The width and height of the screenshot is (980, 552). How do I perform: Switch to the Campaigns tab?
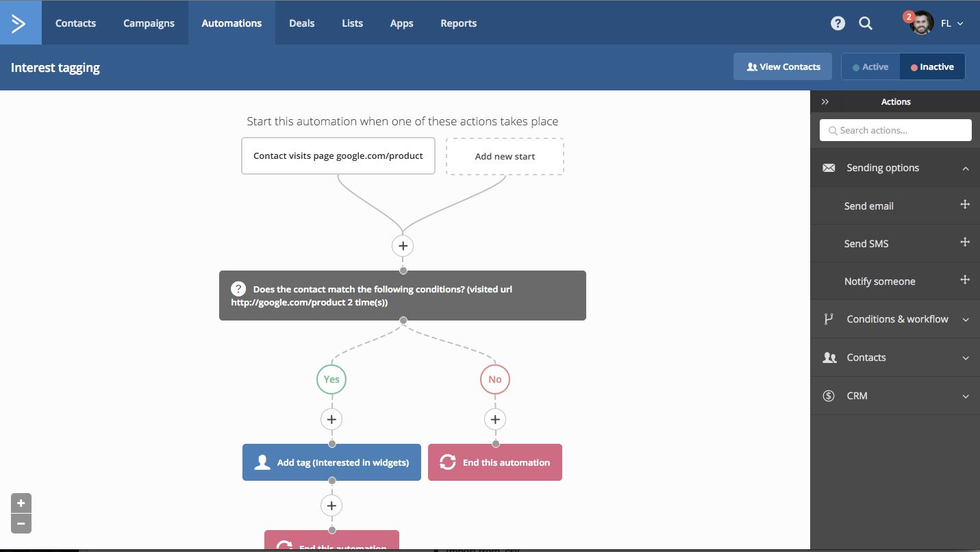[x=149, y=23]
